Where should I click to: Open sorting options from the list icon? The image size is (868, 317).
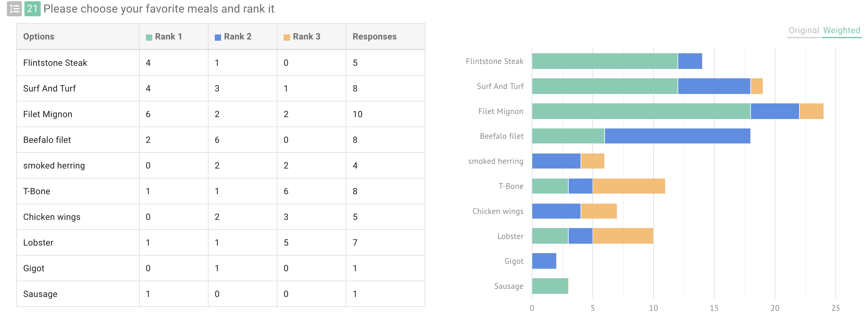[13, 9]
